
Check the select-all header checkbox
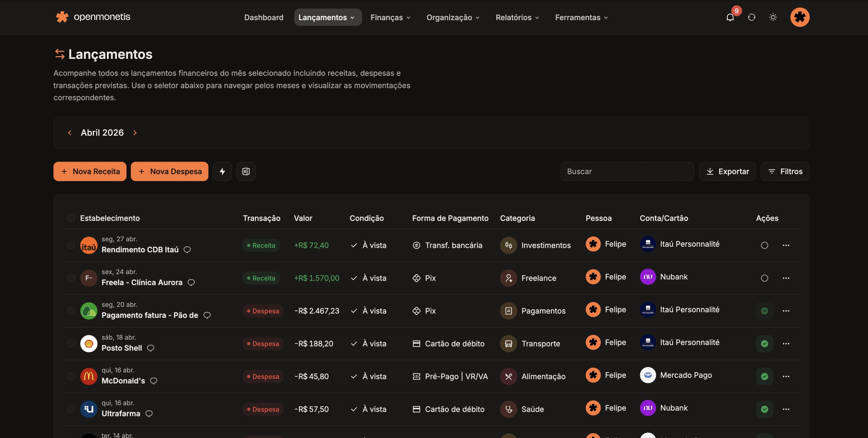point(71,218)
